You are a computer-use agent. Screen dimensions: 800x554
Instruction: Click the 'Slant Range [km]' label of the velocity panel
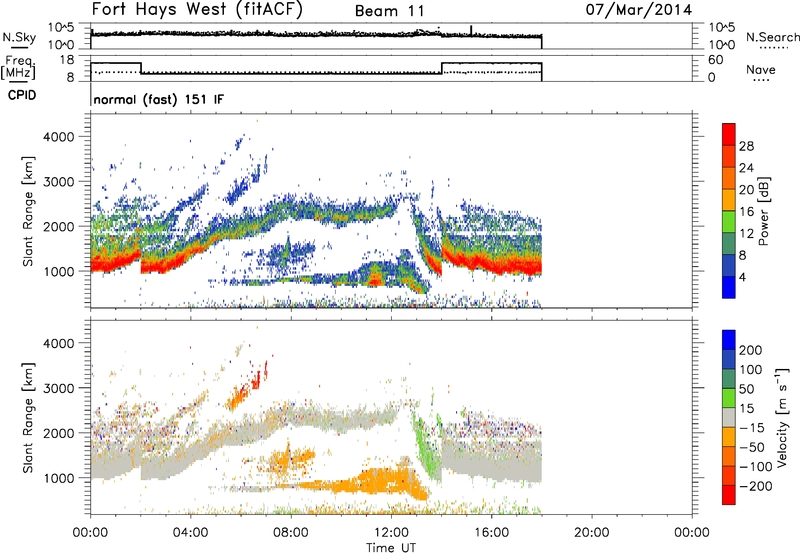[28, 417]
